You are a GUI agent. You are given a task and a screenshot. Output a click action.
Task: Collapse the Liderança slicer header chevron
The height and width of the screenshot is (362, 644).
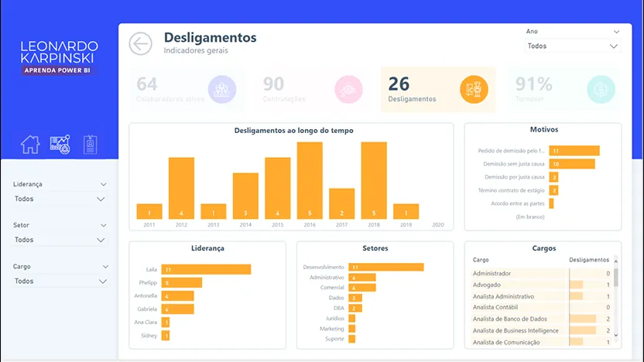click(x=103, y=184)
